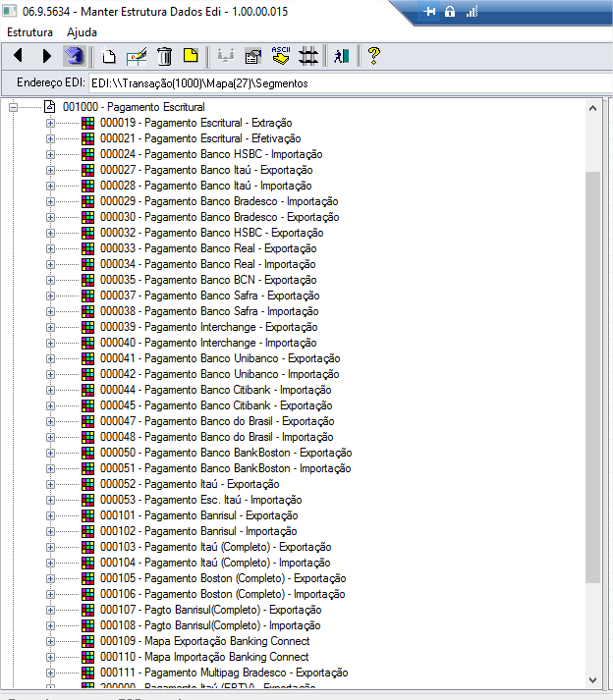Screen dimensions: 613x700
Task: Select 000033 - Pagamento Banco Real - Exportação
Action: [208, 248]
